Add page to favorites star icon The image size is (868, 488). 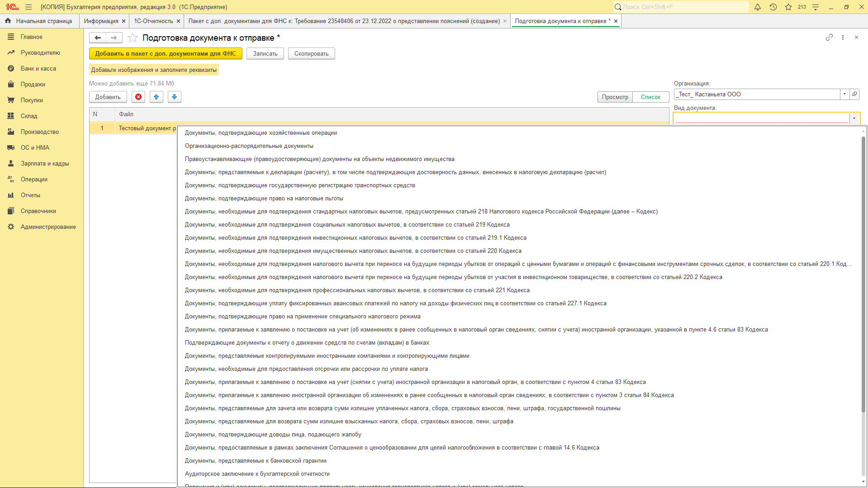click(x=133, y=38)
